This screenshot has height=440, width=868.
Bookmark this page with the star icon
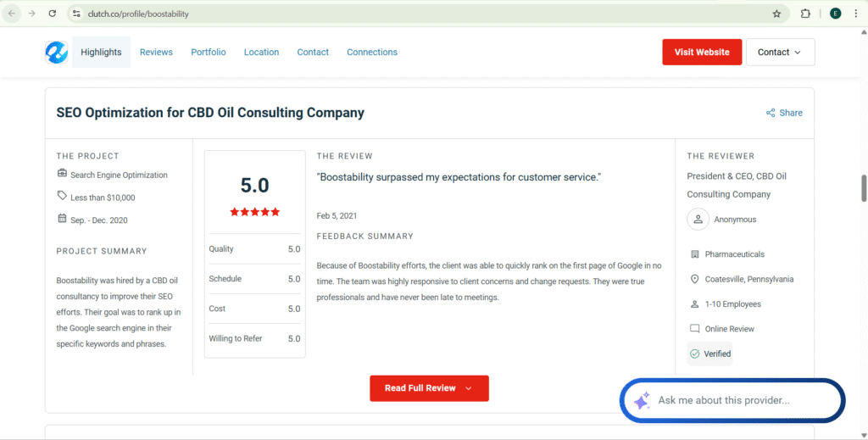click(x=776, y=14)
